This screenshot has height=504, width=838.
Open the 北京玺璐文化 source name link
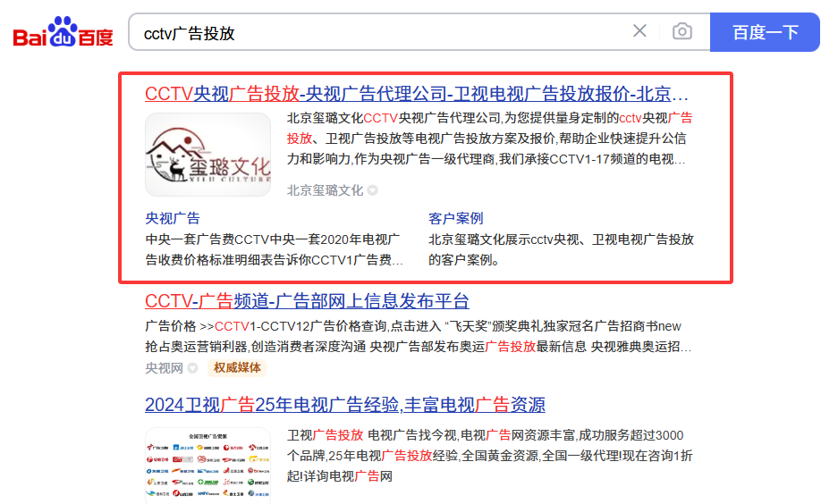point(325,190)
